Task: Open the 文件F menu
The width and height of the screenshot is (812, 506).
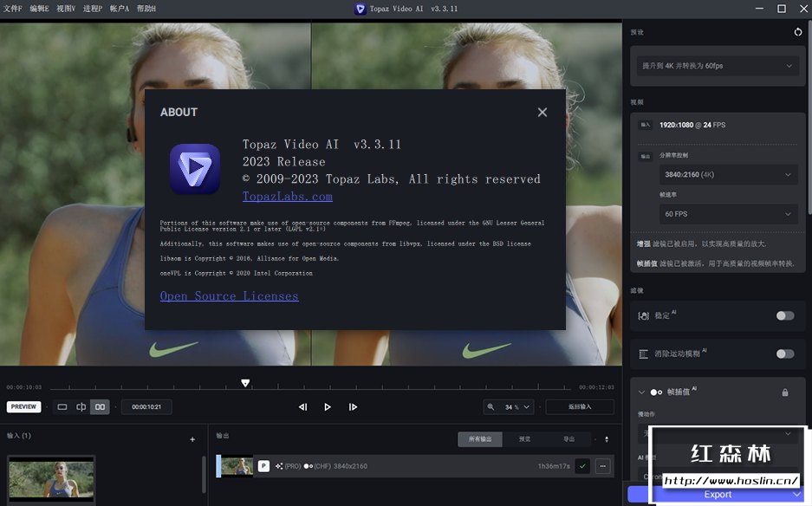Action: click(x=12, y=9)
